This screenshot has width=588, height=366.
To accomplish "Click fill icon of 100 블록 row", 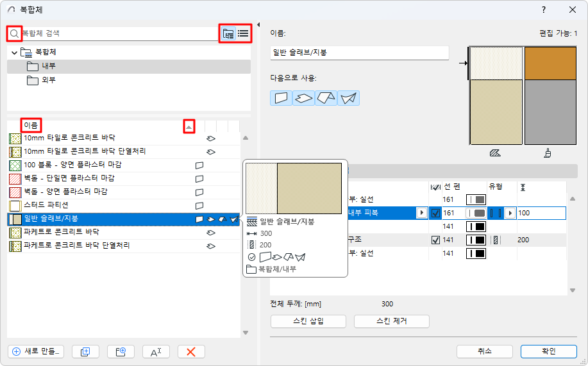I will [x=15, y=165].
